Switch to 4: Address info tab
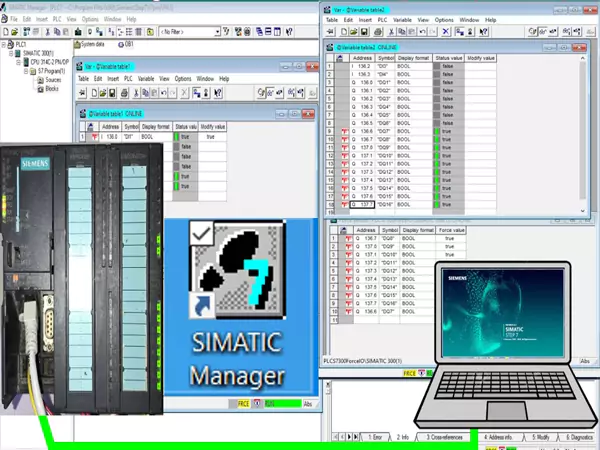The image size is (600, 450). (x=498, y=437)
